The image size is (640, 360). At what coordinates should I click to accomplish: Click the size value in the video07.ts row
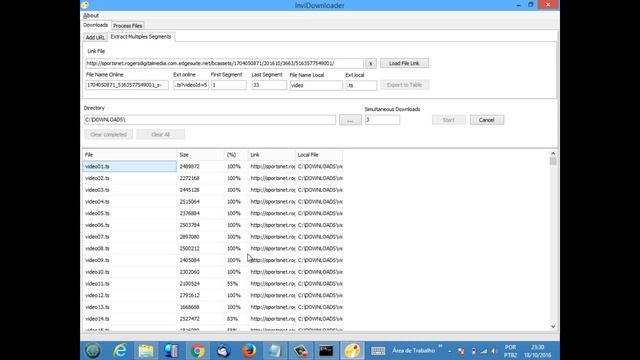189,237
